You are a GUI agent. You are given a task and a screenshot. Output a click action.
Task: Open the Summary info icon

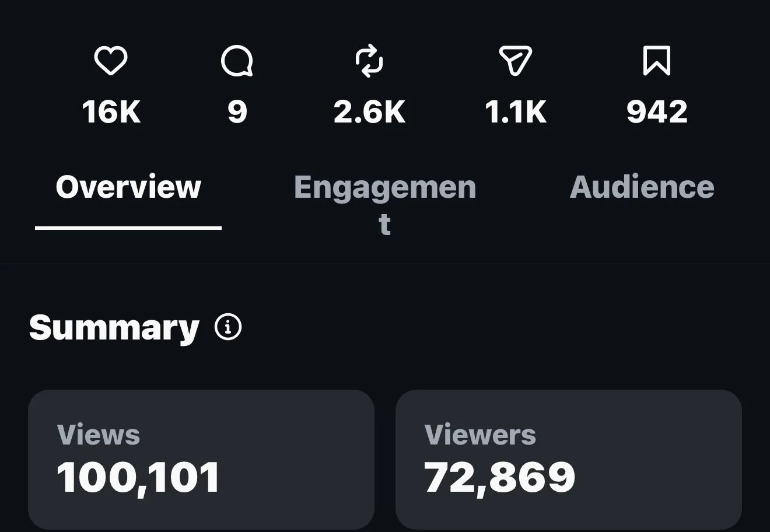[x=228, y=327]
